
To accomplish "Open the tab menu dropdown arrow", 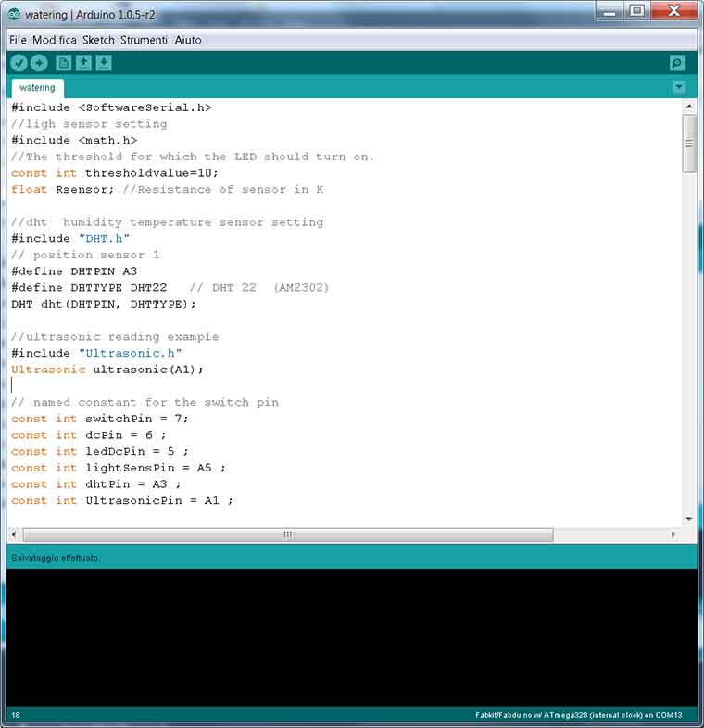I will pos(678,87).
